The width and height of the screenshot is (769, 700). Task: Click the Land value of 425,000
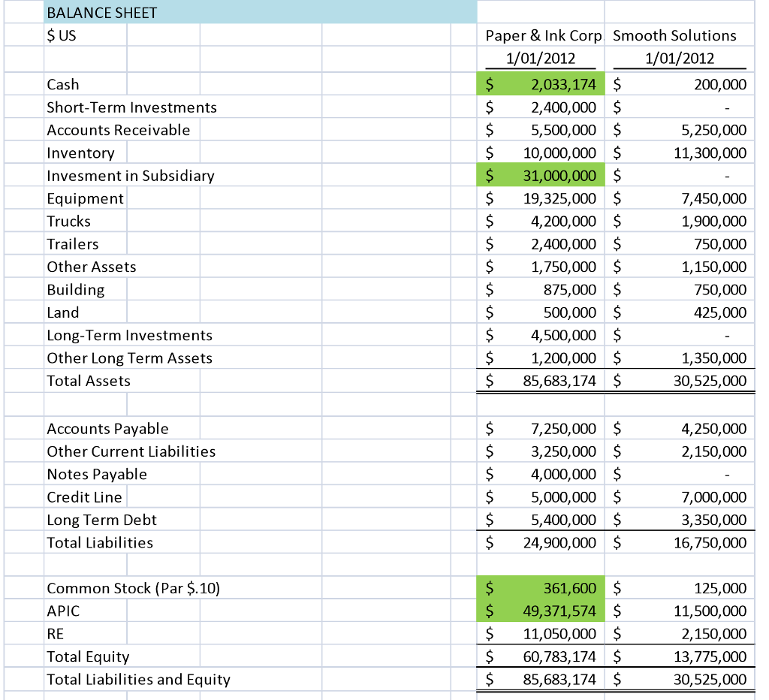point(680,312)
